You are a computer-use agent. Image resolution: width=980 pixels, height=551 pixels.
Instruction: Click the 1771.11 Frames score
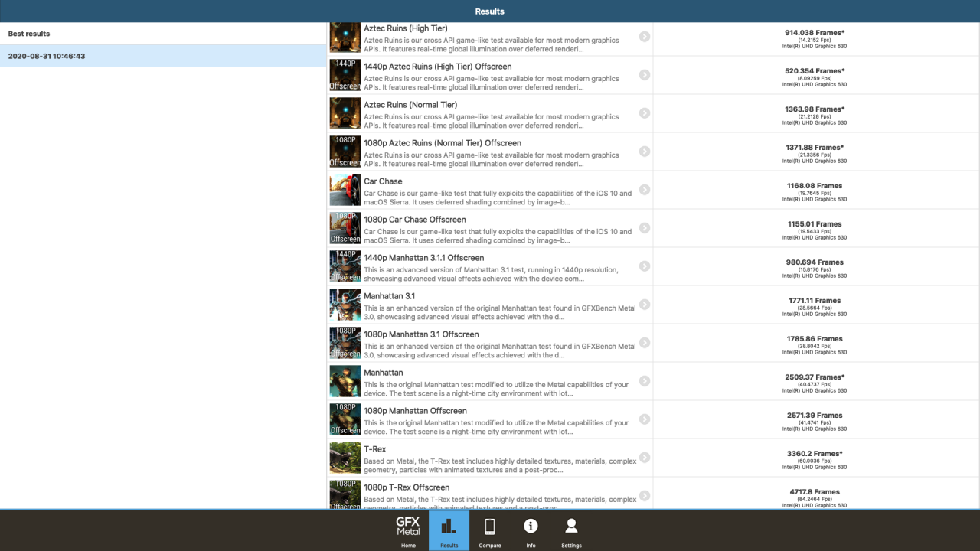(x=815, y=301)
